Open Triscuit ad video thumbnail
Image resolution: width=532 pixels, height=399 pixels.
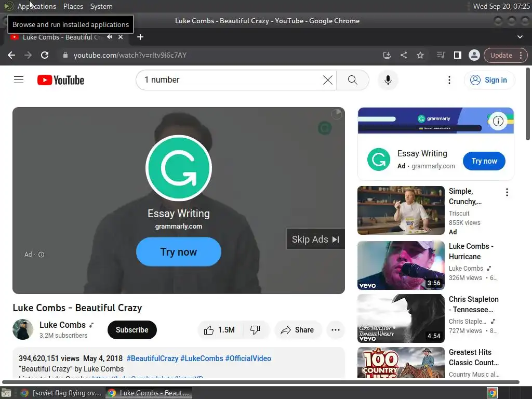coord(401,210)
